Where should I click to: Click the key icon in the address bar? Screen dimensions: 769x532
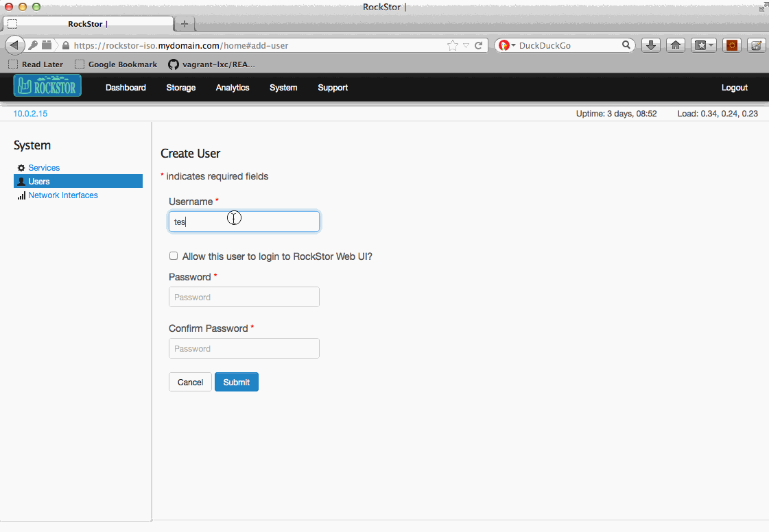tap(33, 45)
